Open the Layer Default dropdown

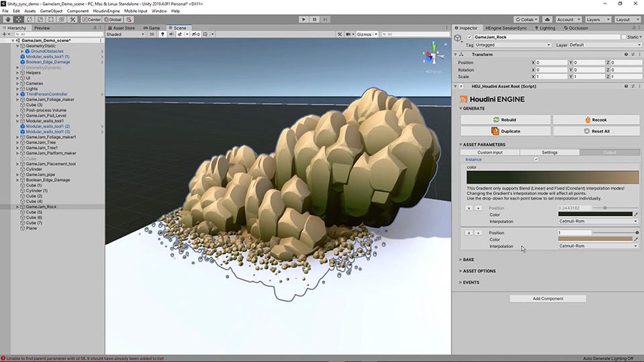(x=605, y=45)
